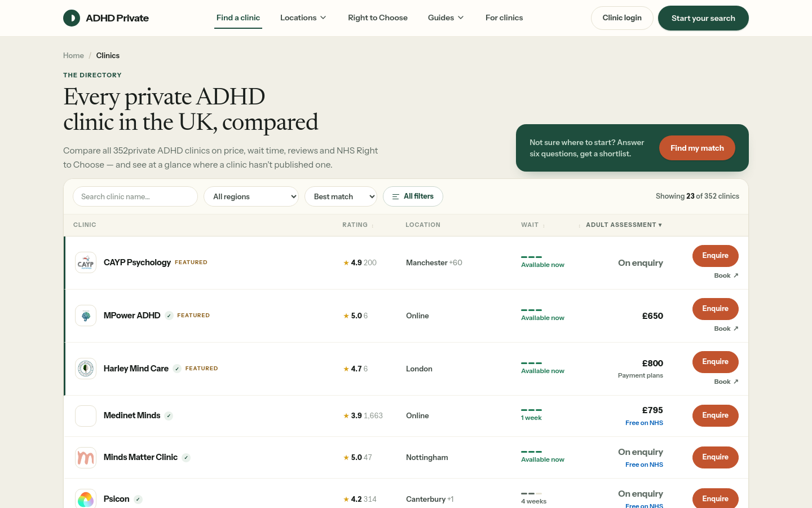Enquire about Medinet Minds
Screen dimensions: 812x508
[716, 415]
